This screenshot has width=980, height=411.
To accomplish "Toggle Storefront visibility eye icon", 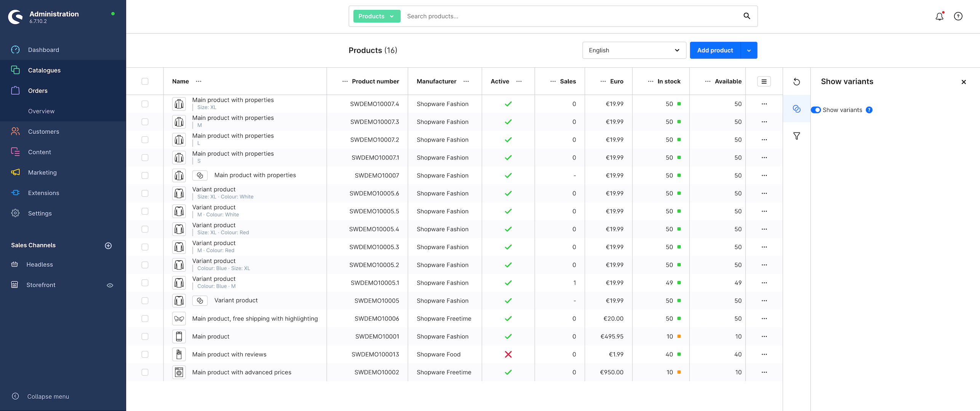I will 110,285.
